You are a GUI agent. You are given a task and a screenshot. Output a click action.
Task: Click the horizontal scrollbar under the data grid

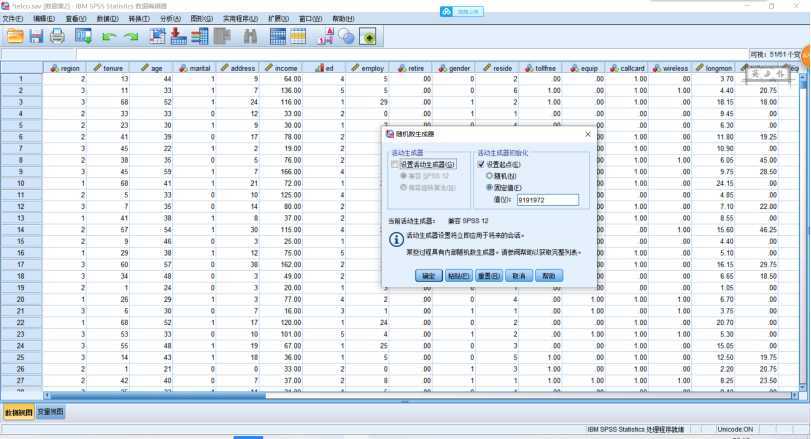[420, 396]
